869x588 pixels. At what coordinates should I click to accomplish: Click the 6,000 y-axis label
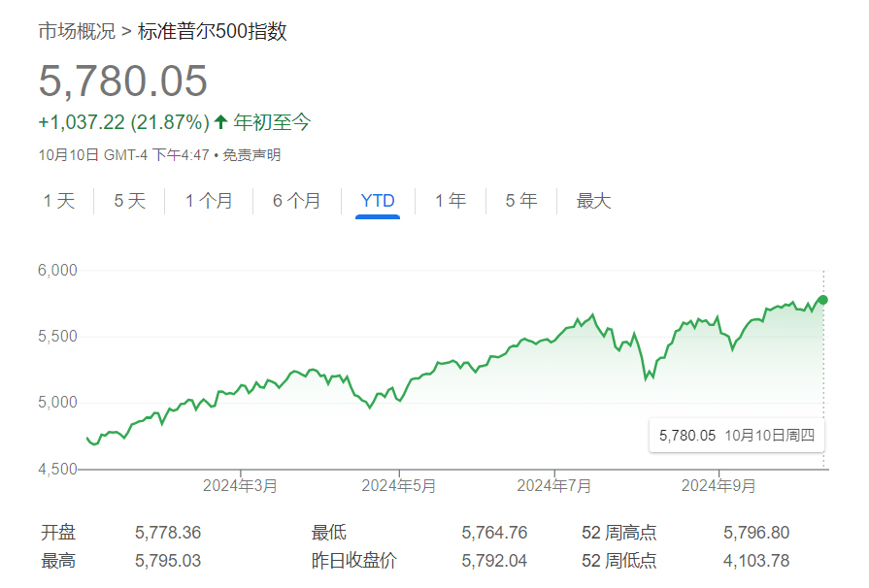coord(57,270)
